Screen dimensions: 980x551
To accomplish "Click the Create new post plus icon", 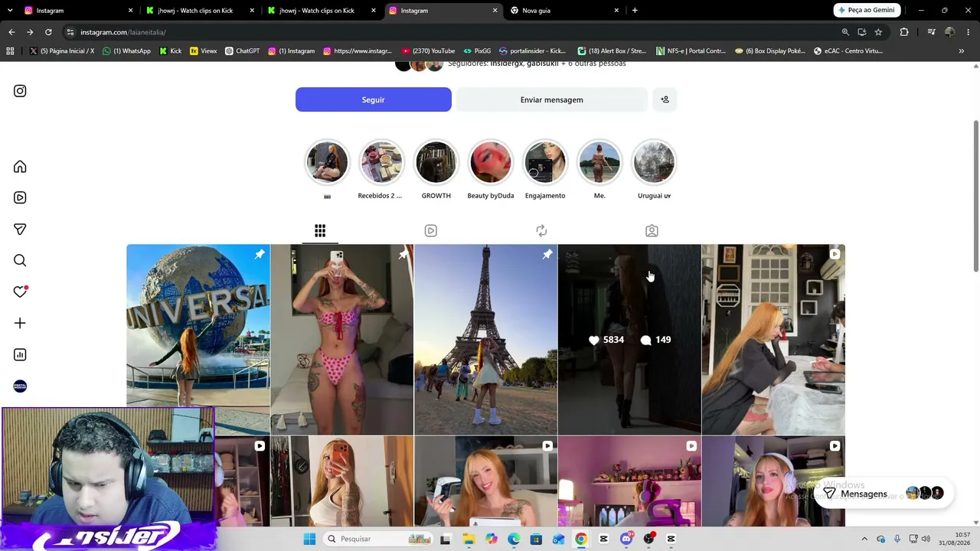I will [x=20, y=323].
